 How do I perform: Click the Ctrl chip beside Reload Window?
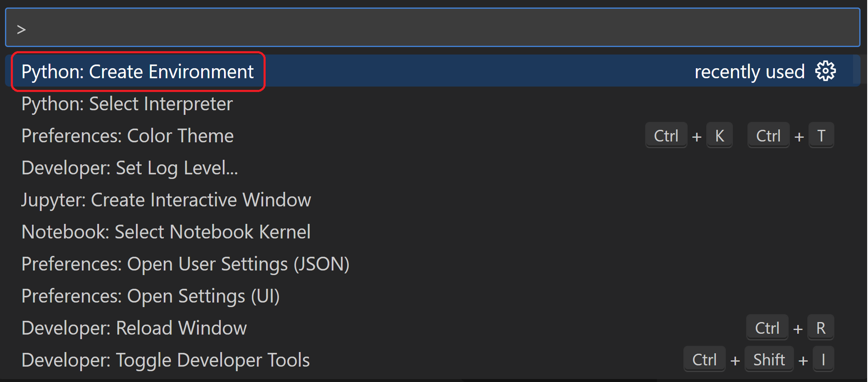click(x=767, y=327)
